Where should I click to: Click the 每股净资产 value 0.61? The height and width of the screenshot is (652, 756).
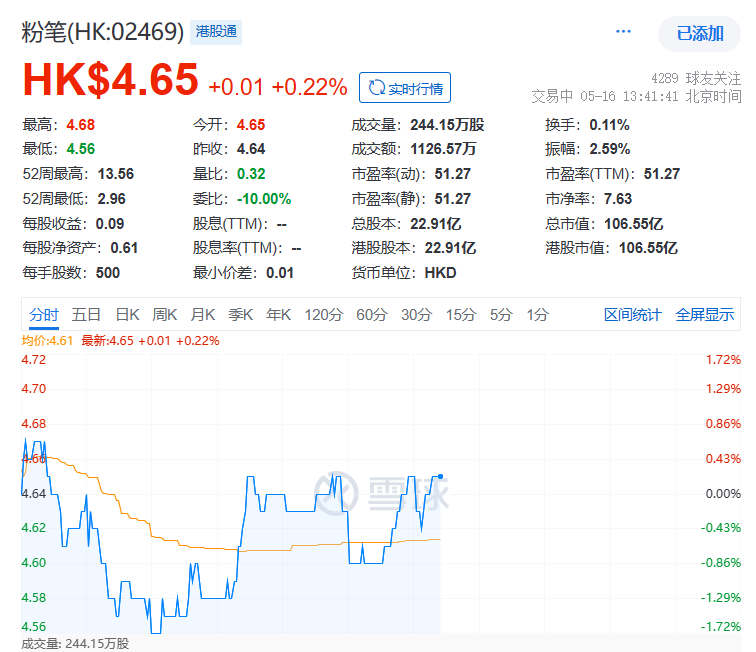tap(124, 248)
